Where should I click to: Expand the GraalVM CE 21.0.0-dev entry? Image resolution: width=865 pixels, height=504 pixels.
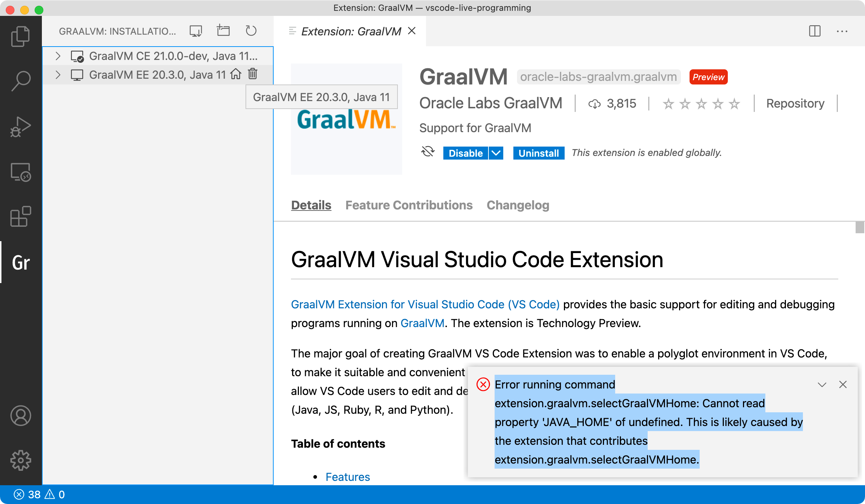click(58, 56)
